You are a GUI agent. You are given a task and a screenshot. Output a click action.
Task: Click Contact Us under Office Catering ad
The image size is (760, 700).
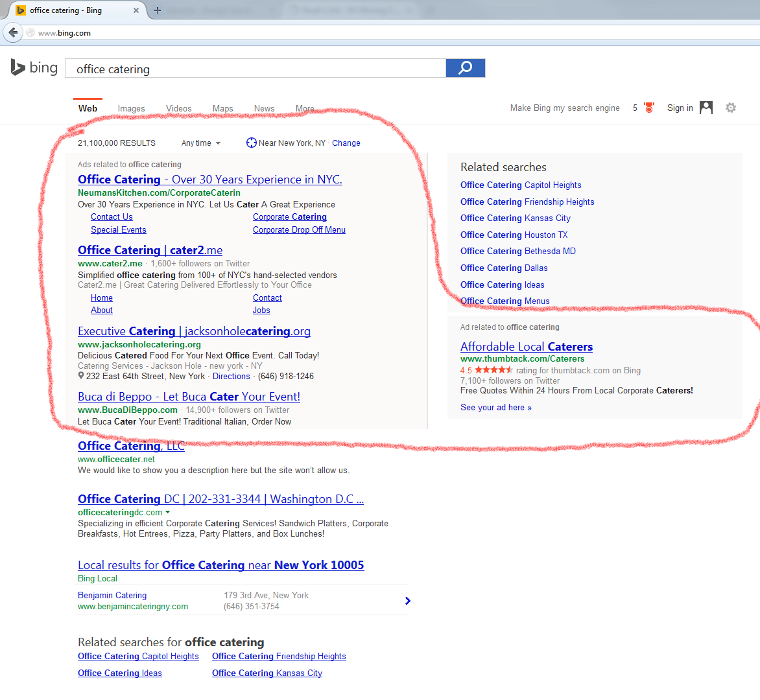pyautogui.click(x=112, y=216)
